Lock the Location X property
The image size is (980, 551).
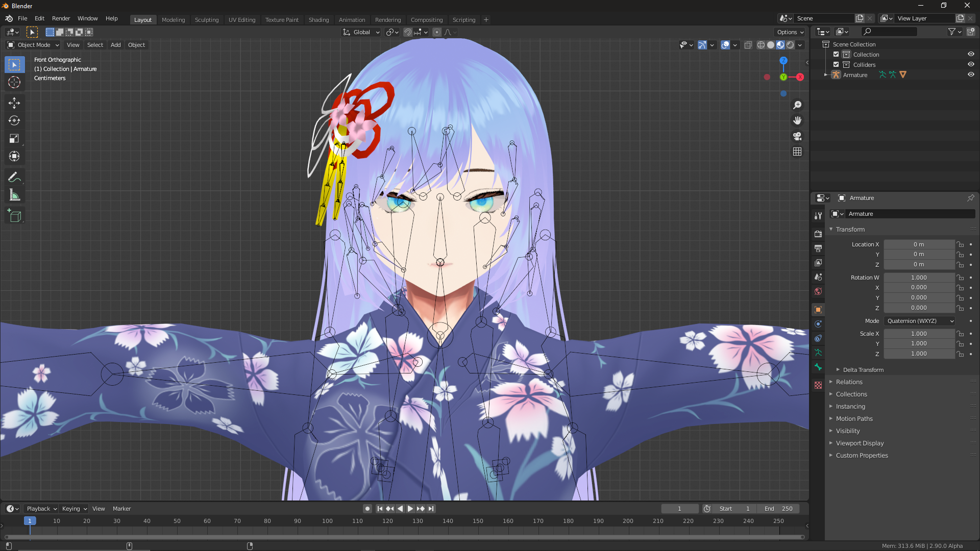pyautogui.click(x=960, y=244)
